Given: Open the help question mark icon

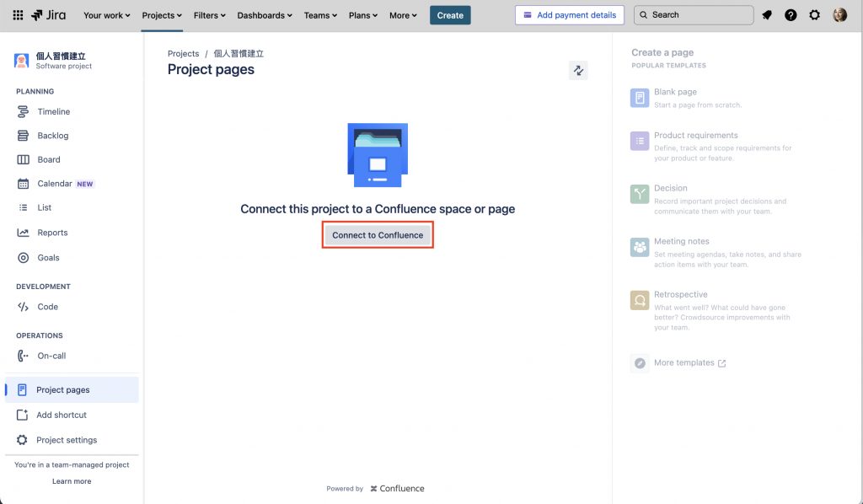Looking at the screenshot, I should click(791, 15).
